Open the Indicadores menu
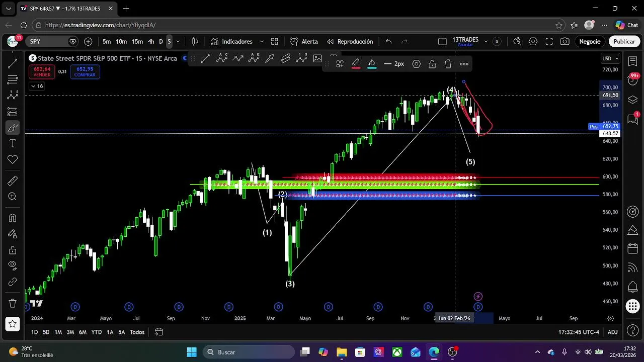Screen dimensions: 644x362 231,42
